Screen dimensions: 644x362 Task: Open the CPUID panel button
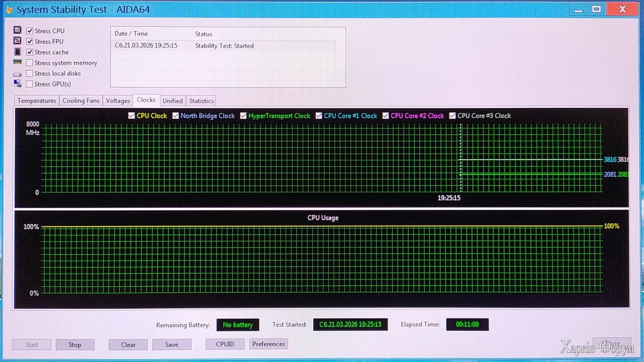225,344
